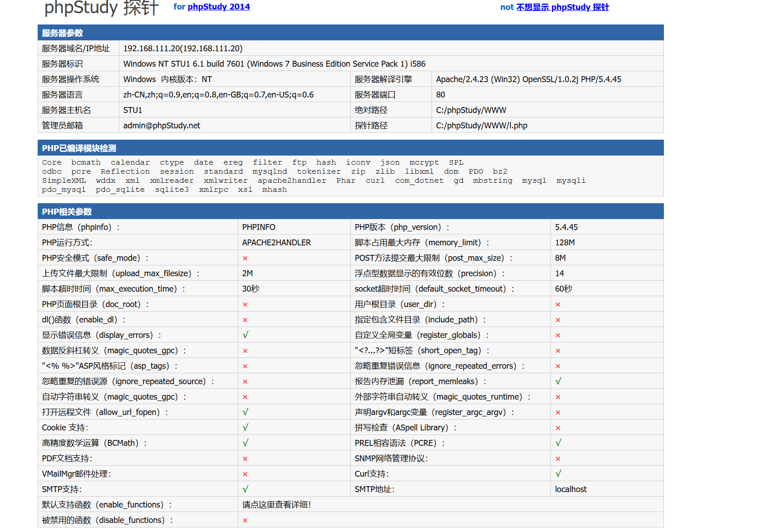Click the precision value "14"

tap(560, 273)
